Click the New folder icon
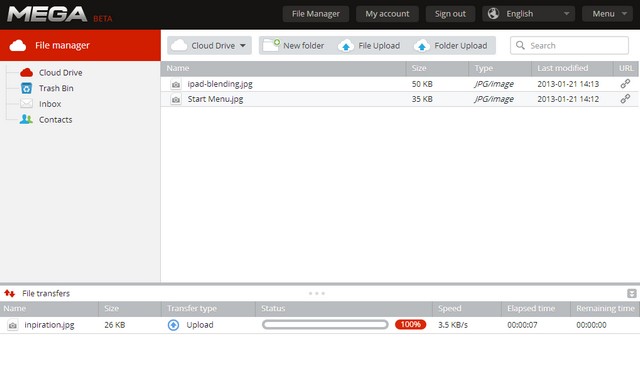The height and width of the screenshot is (378, 640). point(271,45)
